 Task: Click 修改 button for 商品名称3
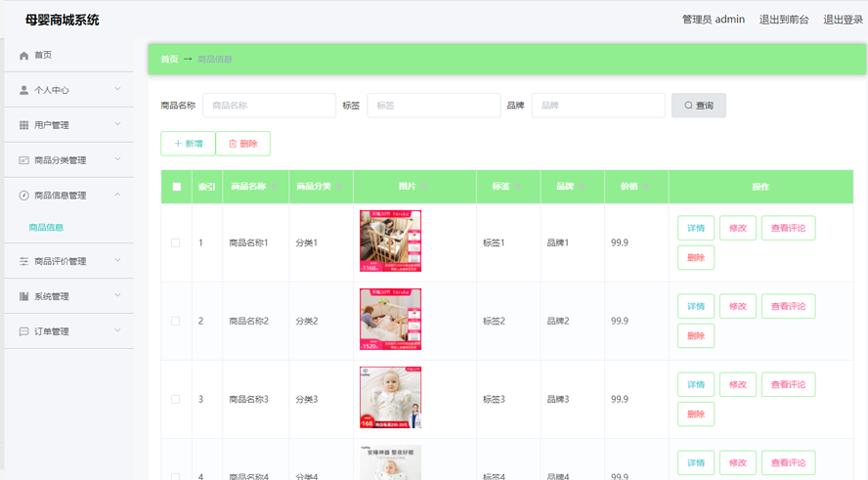[738, 385]
